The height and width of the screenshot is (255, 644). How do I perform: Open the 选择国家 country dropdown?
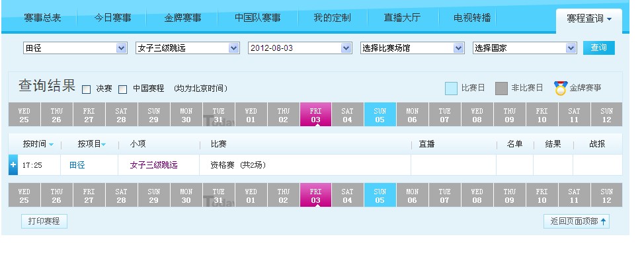click(525, 48)
